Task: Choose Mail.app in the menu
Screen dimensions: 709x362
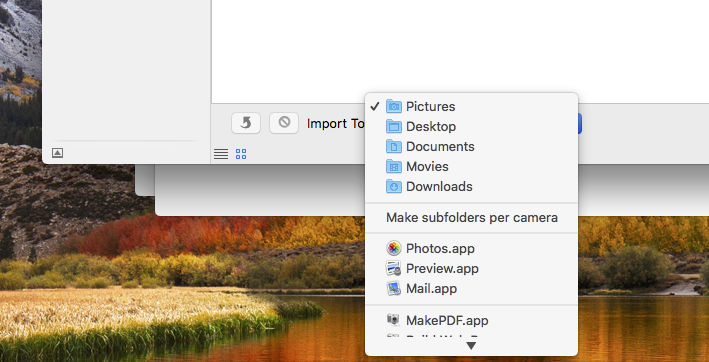Action: click(471, 288)
